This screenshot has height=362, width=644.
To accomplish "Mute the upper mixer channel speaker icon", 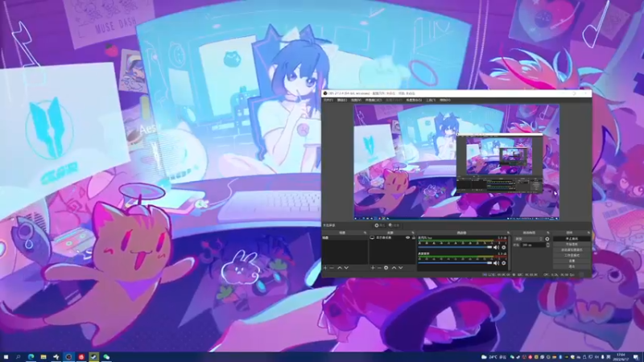I will pyautogui.click(x=496, y=248).
